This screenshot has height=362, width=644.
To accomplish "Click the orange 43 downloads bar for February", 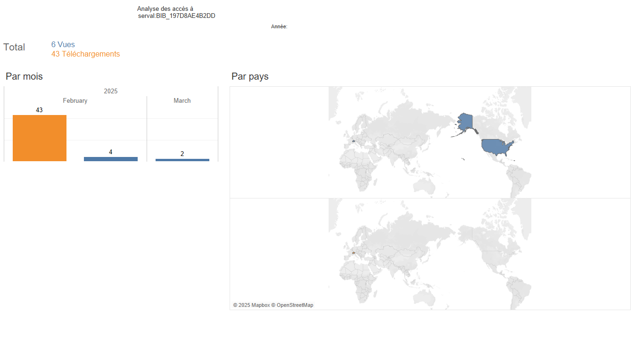I will point(40,138).
